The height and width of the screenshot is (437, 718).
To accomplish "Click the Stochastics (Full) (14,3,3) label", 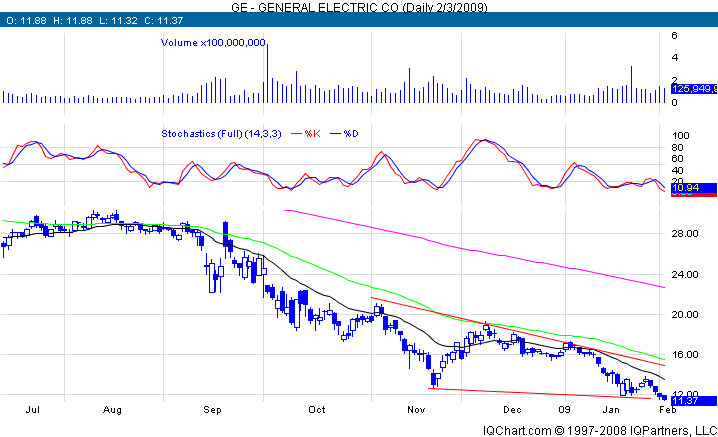I will [x=221, y=134].
